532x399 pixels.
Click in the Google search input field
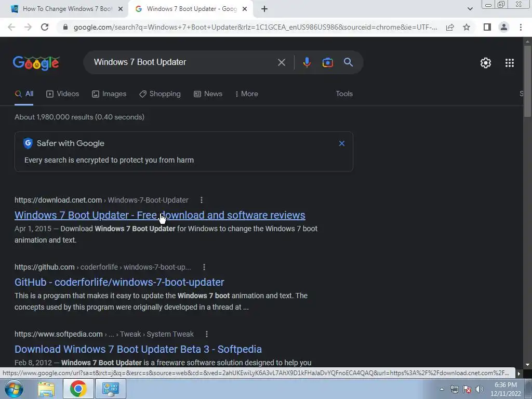coord(183,62)
